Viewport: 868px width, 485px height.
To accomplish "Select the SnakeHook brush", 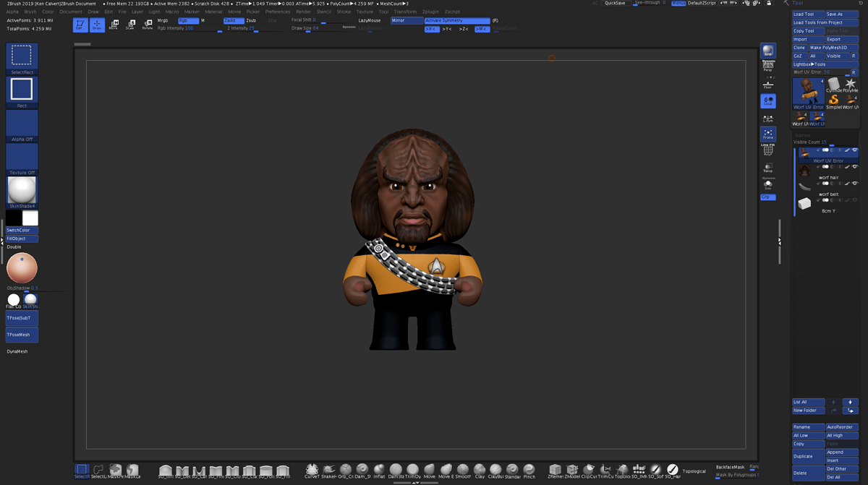I will click(328, 471).
